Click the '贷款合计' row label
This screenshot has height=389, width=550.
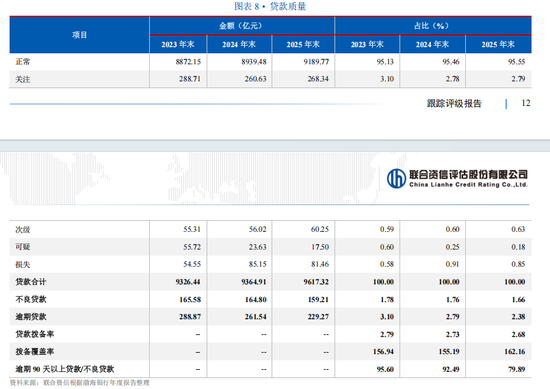(x=31, y=282)
